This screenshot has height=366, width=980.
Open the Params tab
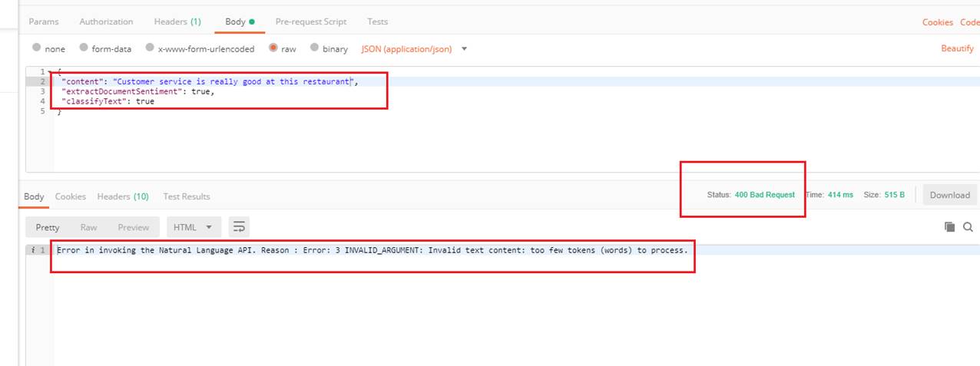43,21
